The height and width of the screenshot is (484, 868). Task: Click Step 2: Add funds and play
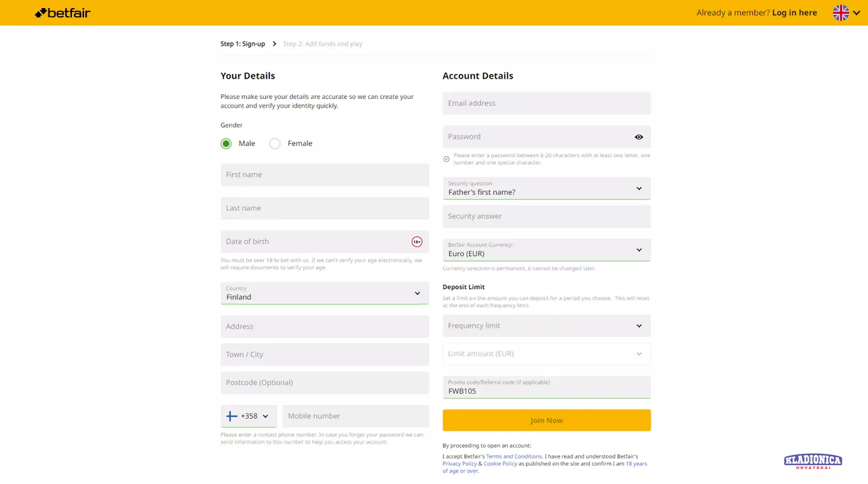pyautogui.click(x=322, y=44)
